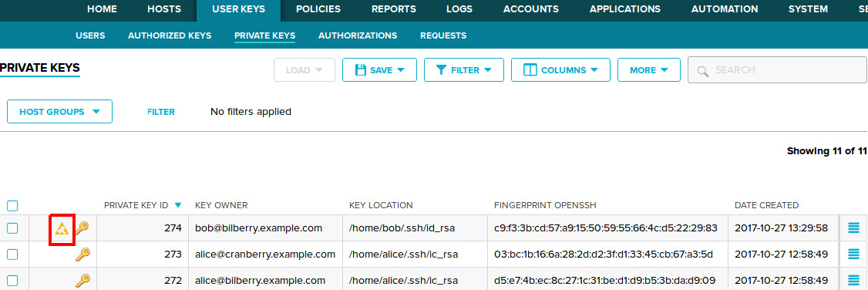Open the Policies menu
The image size is (868, 290).
[x=318, y=8]
